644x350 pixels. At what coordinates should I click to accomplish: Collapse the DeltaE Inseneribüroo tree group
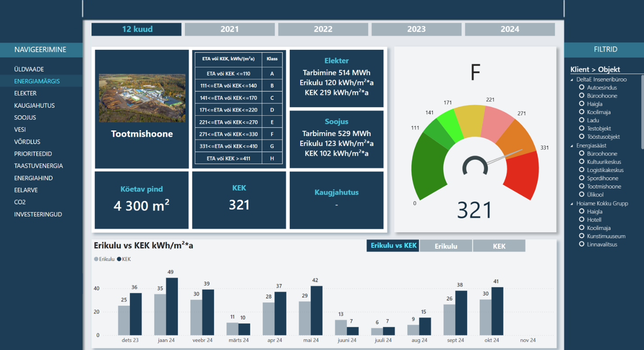pyautogui.click(x=572, y=80)
